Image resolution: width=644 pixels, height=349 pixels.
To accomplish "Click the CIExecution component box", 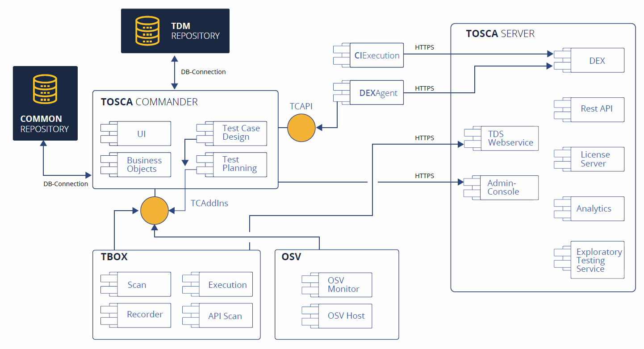I will [x=368, y=55].
